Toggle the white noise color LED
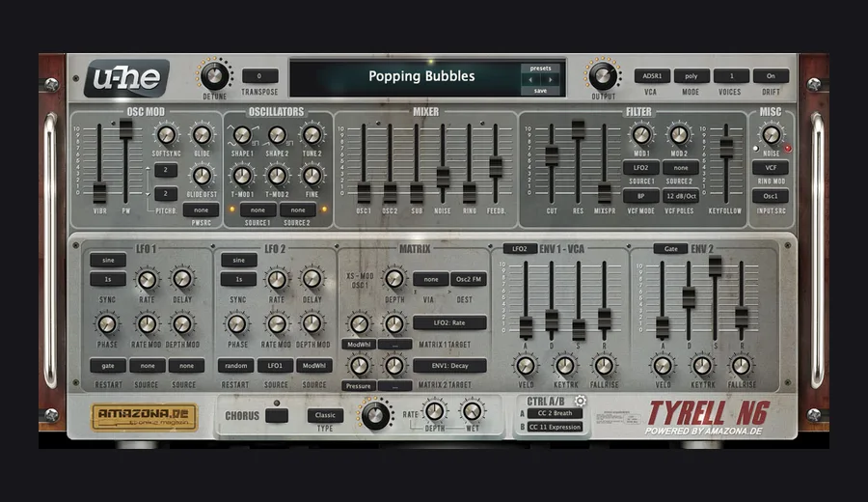 [x=755, y=149]
